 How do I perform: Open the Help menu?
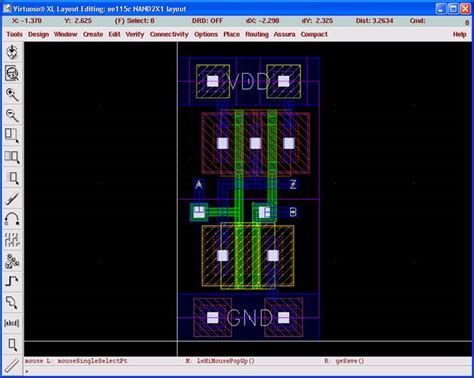click(x=459, y=34)
